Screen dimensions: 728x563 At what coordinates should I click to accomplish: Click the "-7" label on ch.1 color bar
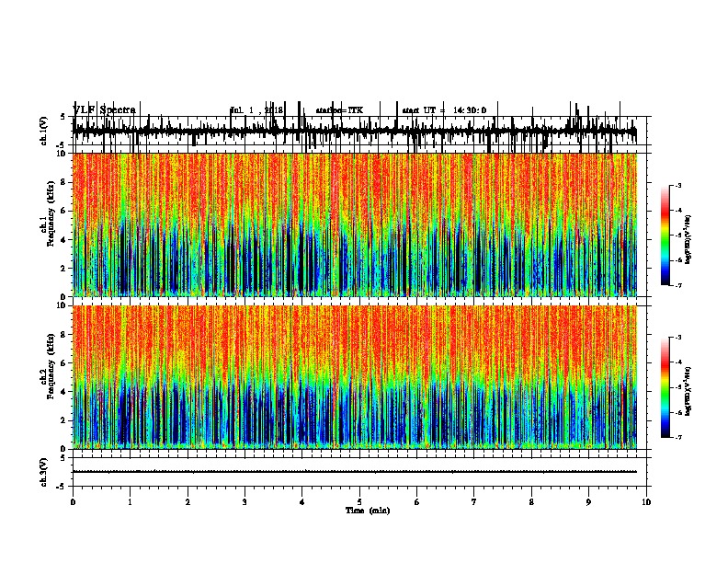pyautogui.click(x=678, y=285)
